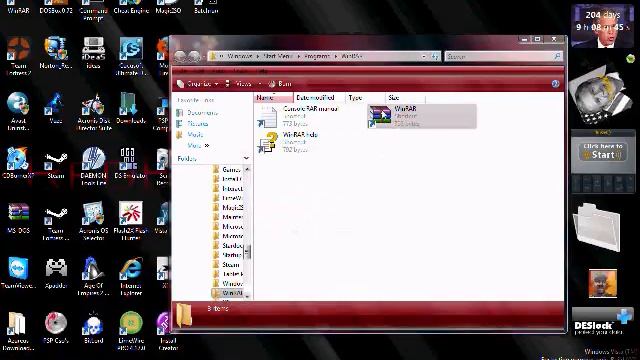Viewport: 640px width, 360px height.
Task: Select the Steam folder in the tree
Action: click(227, 264)
